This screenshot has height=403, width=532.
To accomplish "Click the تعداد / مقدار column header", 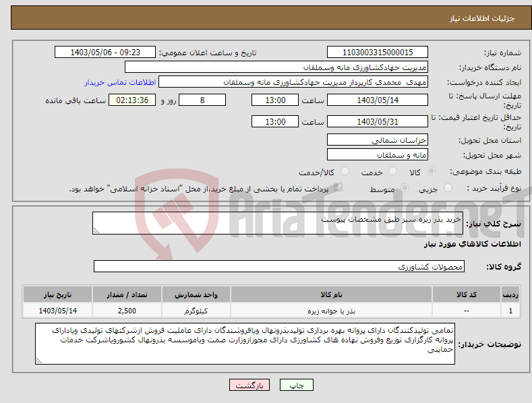I will (127, 294).
